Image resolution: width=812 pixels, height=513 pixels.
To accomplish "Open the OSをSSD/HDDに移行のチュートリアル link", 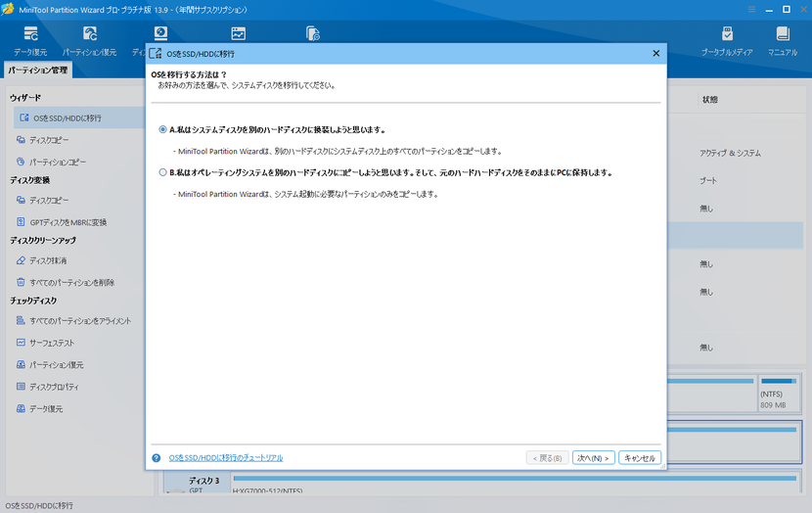I will pos(226,458).
